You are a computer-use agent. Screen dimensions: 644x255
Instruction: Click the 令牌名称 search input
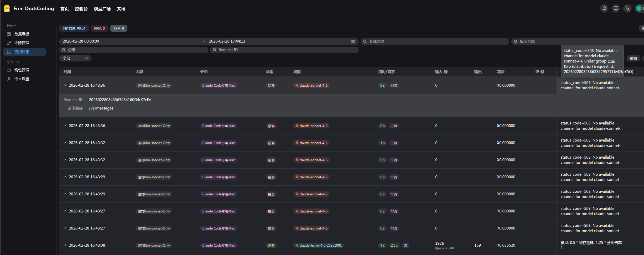coord(435,41)
